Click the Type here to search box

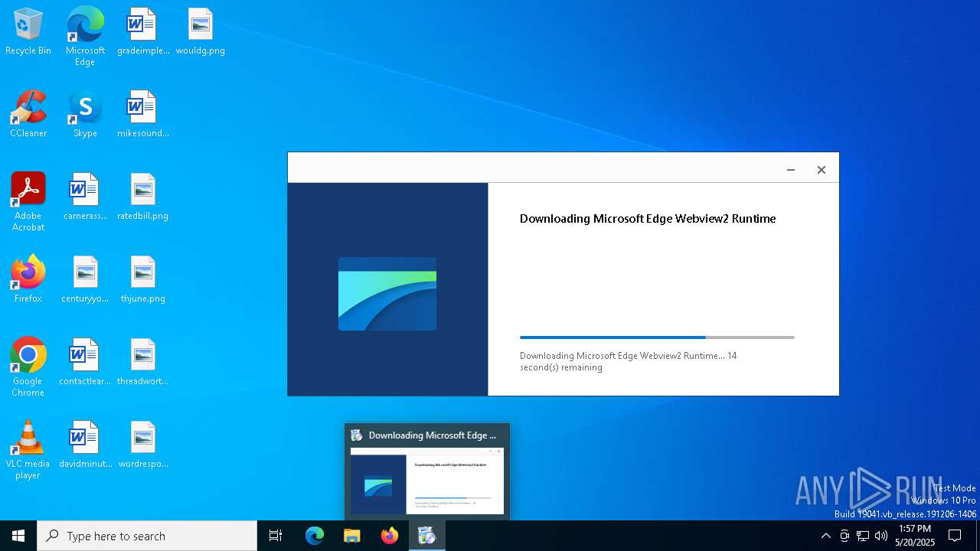coord(147,536)
